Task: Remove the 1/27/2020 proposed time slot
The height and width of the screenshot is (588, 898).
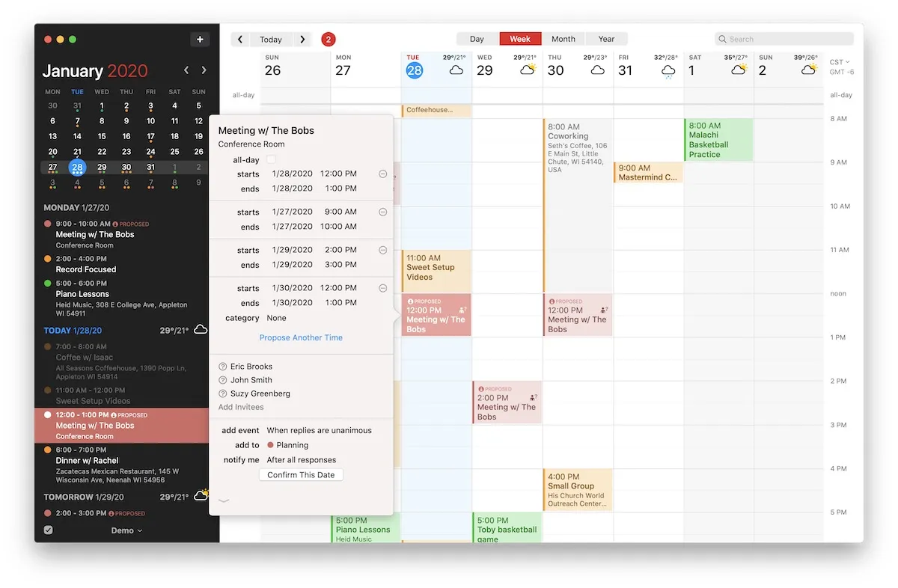Action: coord(382,212)
